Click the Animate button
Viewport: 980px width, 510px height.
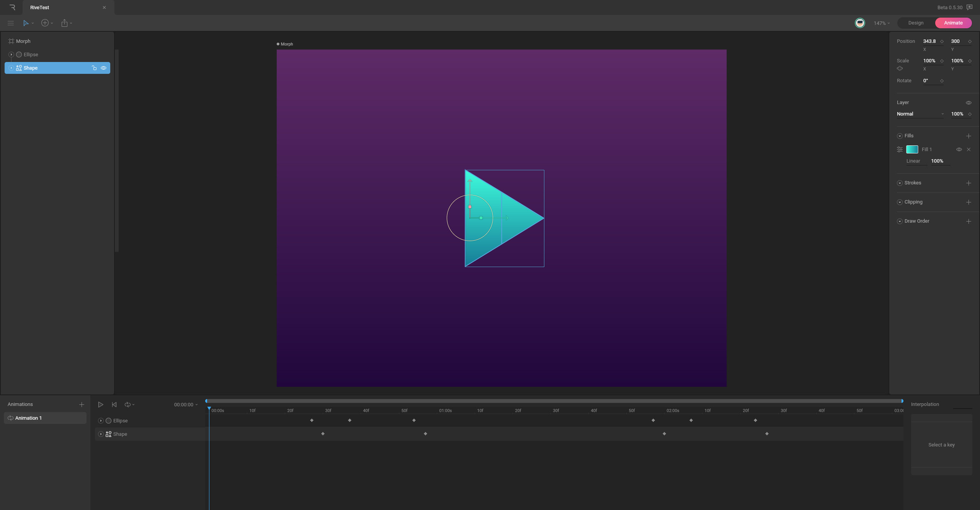point(953,23)
